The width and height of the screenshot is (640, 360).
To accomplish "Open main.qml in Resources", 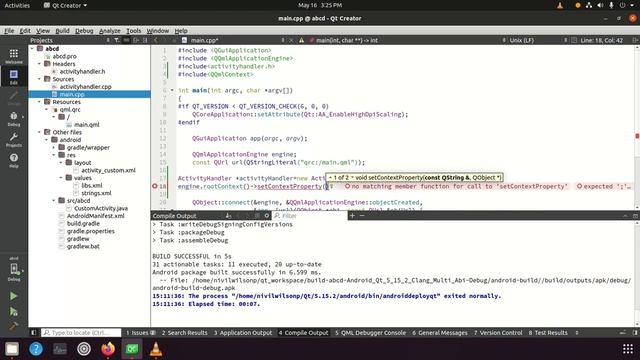I will (87, 124).
